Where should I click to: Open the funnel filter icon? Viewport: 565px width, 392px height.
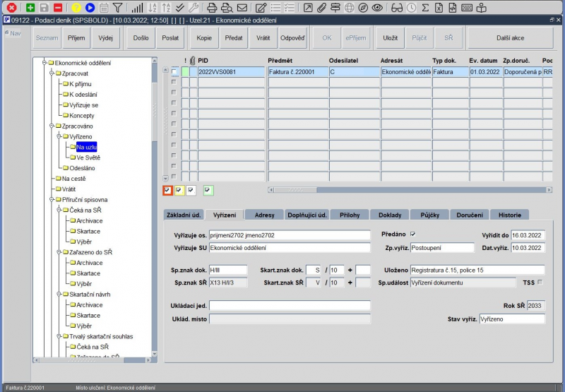pos(117,7)
